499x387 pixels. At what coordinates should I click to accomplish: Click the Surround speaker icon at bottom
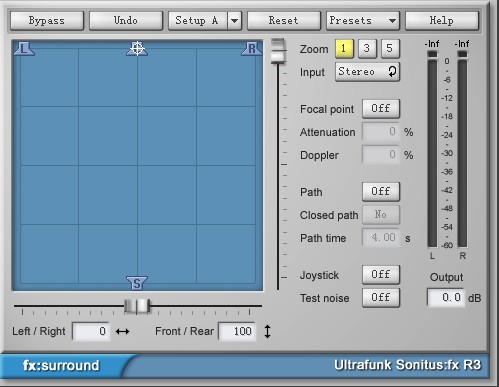tap(137, 283)
